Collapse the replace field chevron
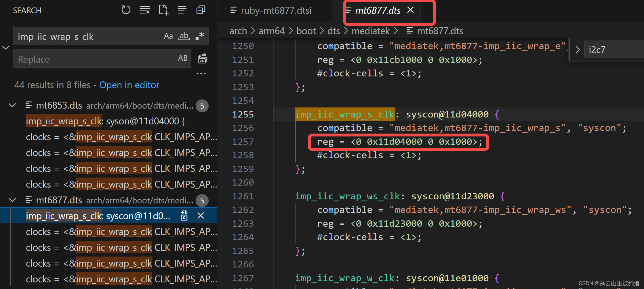 (x=6, y=47)
